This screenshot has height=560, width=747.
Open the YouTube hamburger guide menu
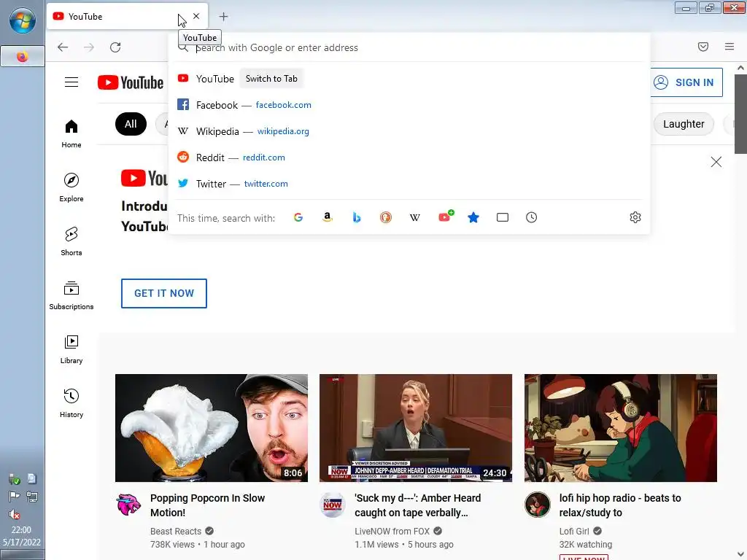71,82
